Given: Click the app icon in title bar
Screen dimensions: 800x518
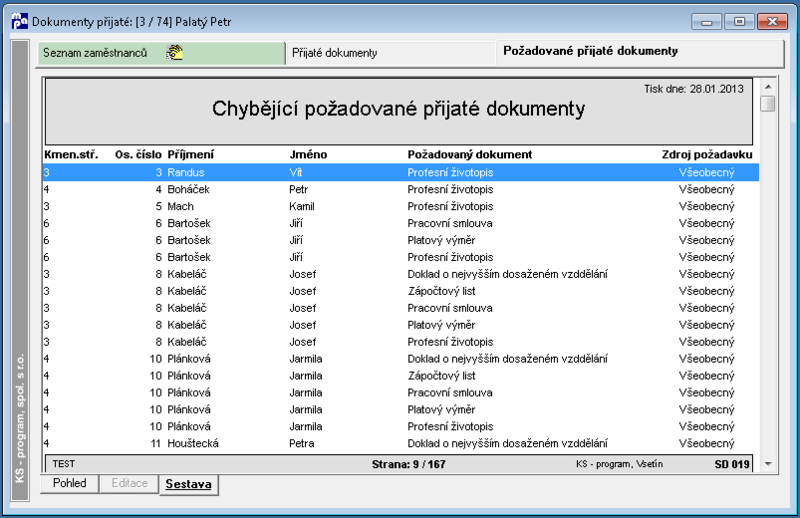Looking at the screenshot, I should tap(19, 21).
